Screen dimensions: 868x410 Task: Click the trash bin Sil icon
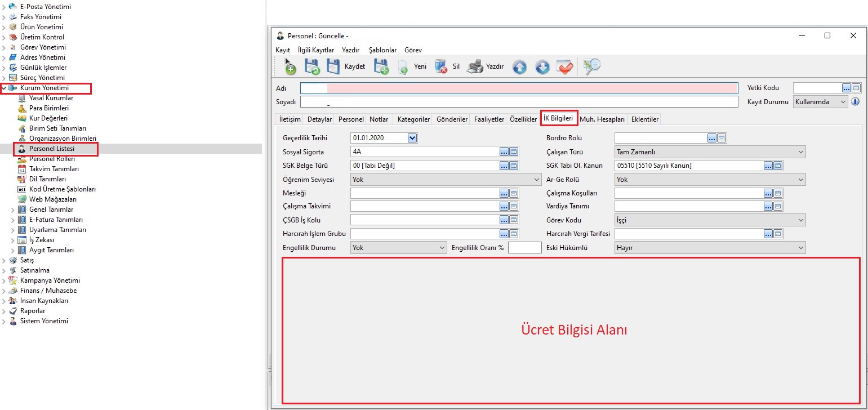(x=440, y=66)
